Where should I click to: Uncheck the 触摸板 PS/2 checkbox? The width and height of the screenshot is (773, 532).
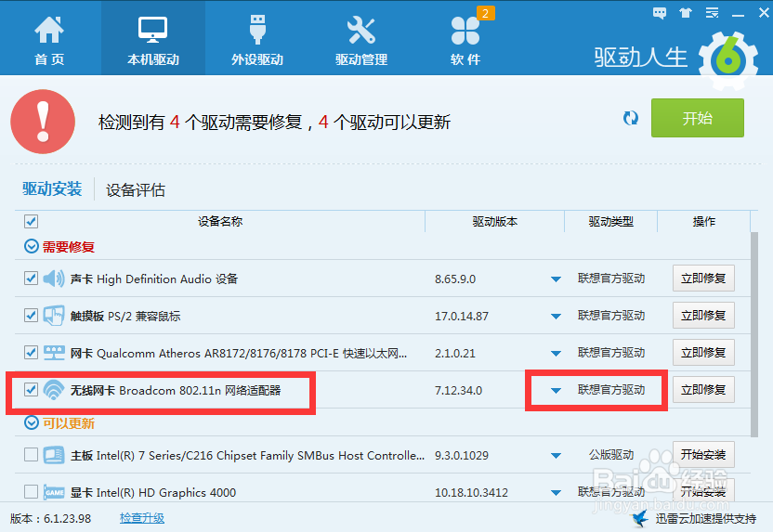[31, 316]
